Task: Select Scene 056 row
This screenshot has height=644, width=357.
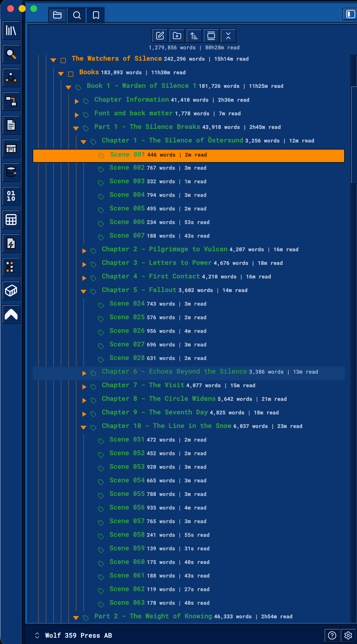Action: click(189, 508)
